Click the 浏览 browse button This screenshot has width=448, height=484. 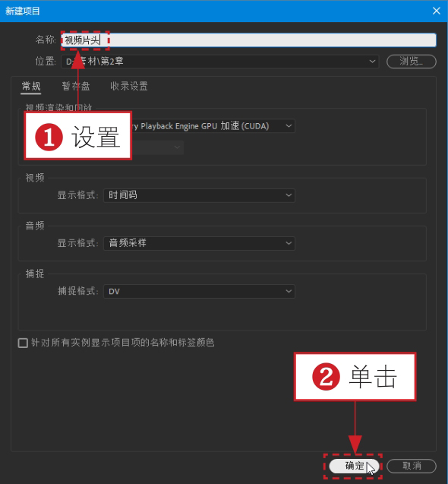click(412, 62)
